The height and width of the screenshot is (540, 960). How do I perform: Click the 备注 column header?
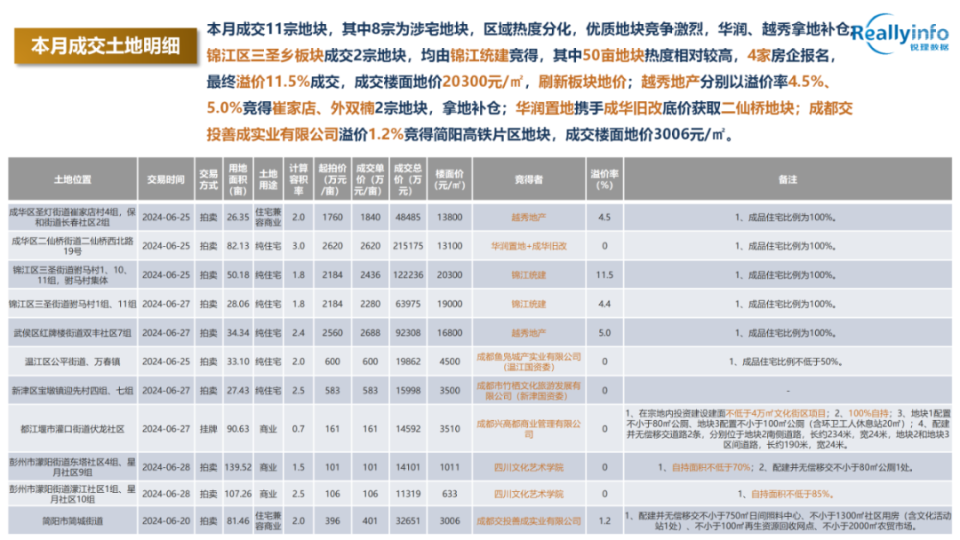click(788, 179)
